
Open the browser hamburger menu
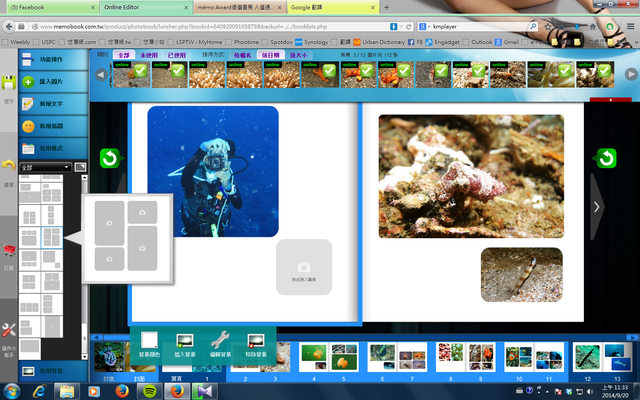[631, 27]
